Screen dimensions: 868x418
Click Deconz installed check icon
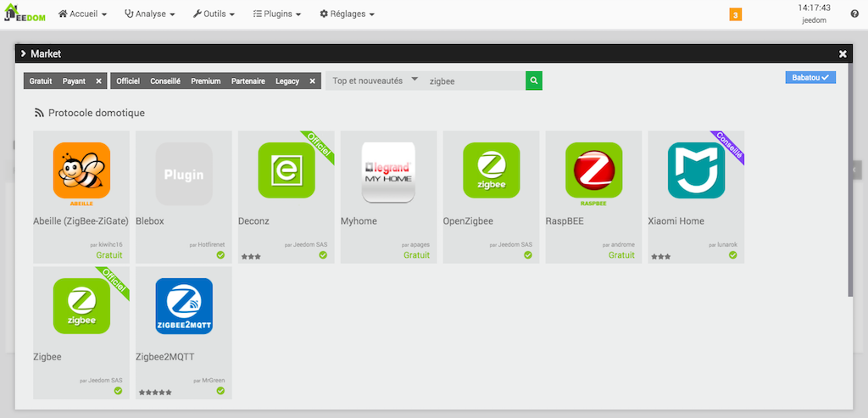323,255
